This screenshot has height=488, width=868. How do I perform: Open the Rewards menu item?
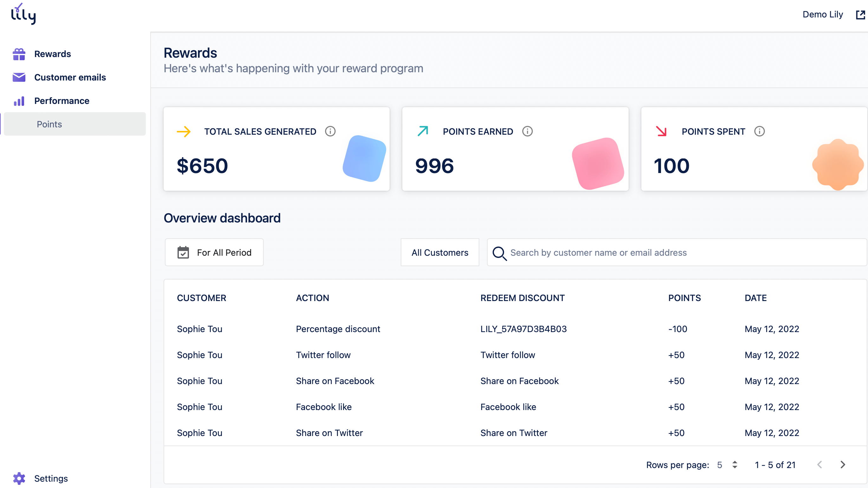(x=53, y=54)
